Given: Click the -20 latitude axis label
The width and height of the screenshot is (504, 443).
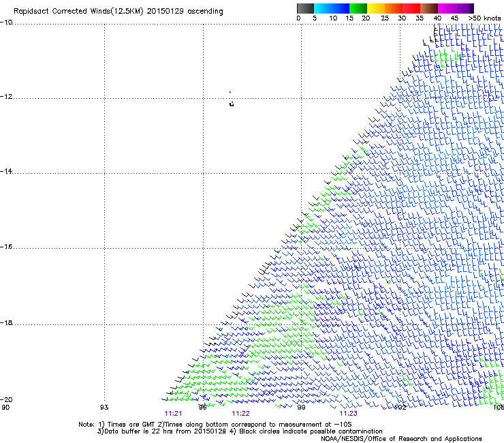Looking at the screenshot, I should tap(6, 399).
